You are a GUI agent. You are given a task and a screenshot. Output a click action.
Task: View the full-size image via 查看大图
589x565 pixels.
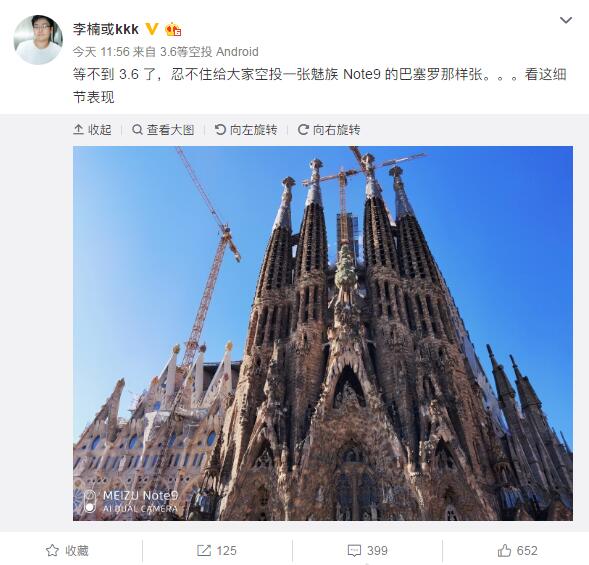(x=163, y=130)
